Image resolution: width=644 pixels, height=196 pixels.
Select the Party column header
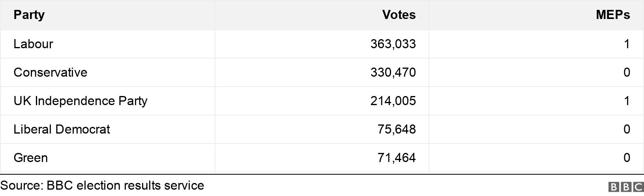[29, 15]
